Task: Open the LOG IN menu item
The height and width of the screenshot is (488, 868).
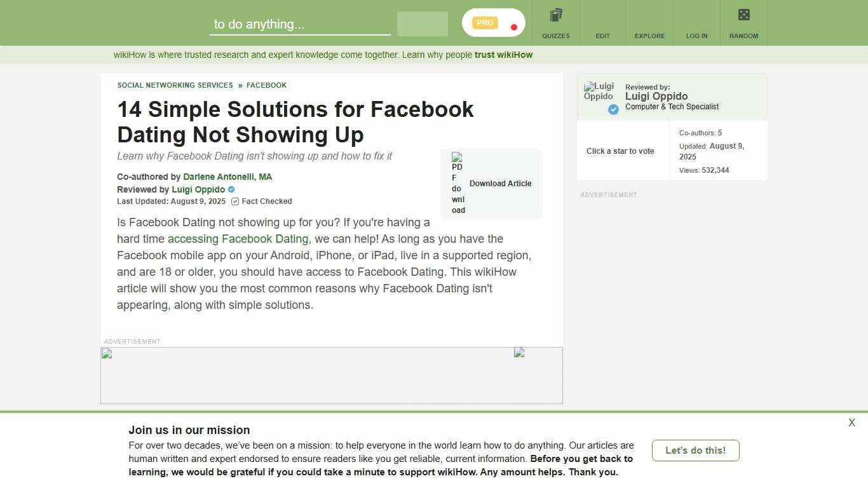Action: coord(696,23)
